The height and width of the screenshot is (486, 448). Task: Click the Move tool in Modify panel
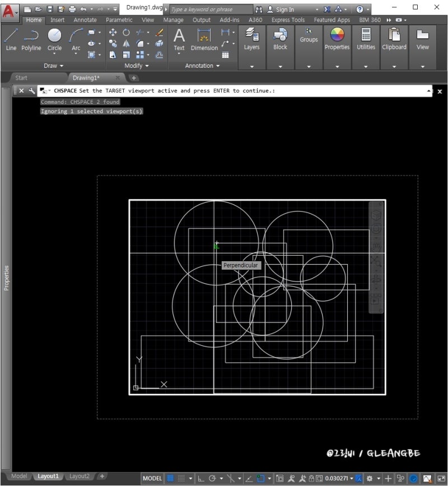tap(113, 32)
